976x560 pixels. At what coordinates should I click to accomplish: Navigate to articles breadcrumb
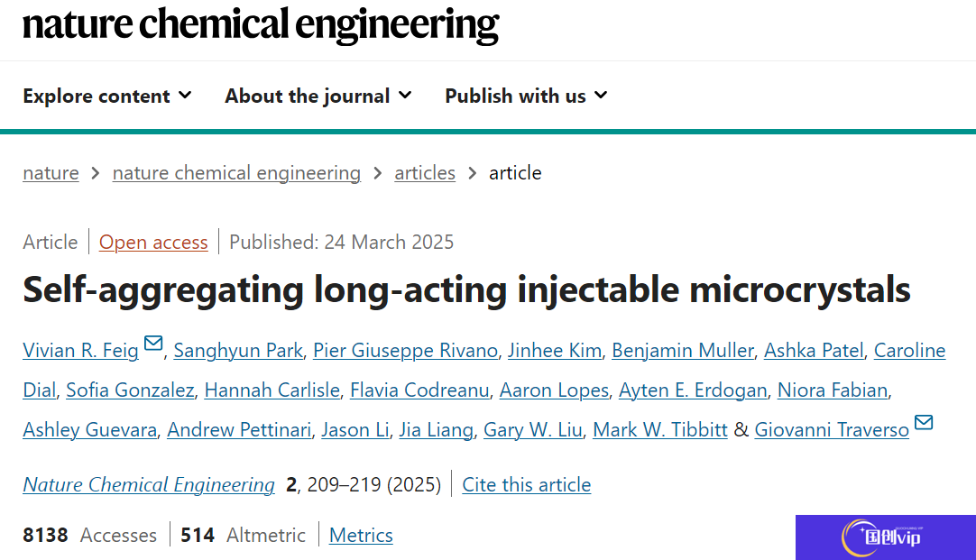tap(425, 173)
